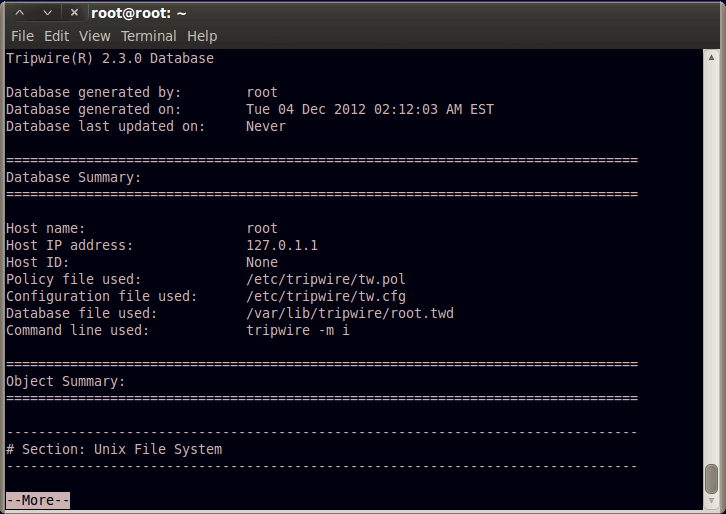Open the File menu
Image resolution: width=726 pixels, height=514 pixels.
(x=22, y=36)
